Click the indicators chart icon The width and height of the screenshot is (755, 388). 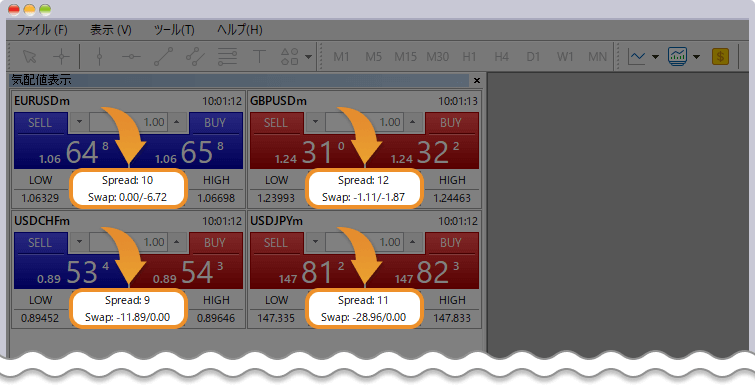pos(677,57)
